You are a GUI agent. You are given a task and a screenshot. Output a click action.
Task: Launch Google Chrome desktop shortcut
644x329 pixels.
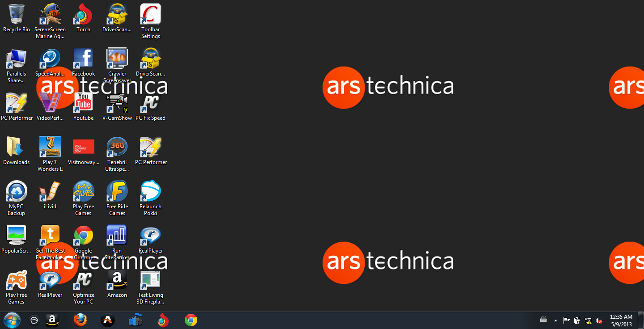tap(83, 243)
